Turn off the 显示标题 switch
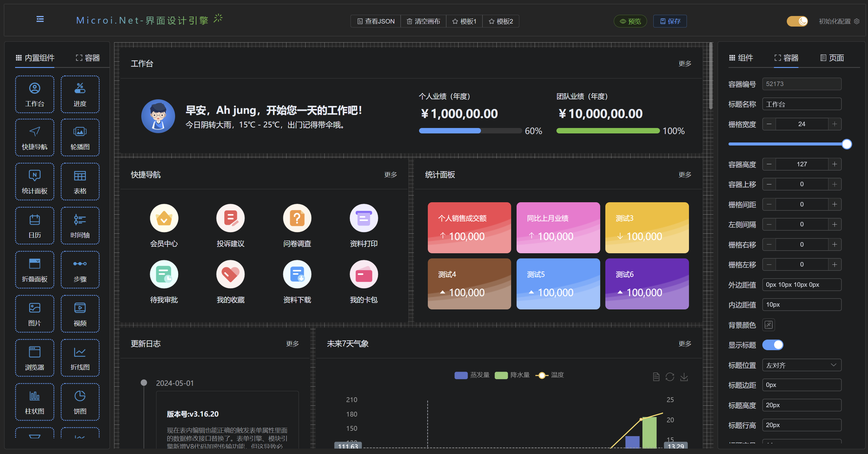The width and height of the screenshot is (868, 454). pyautogui.click(x=773, y=345)
